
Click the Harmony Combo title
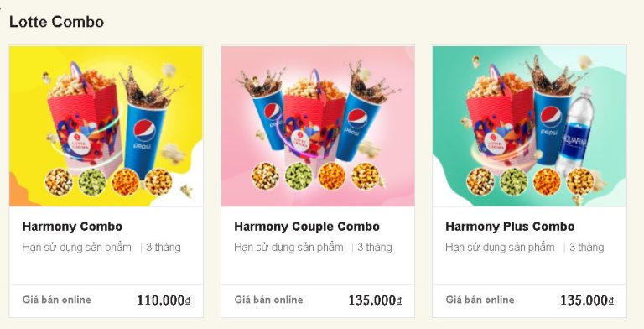(x=72, y=227)
